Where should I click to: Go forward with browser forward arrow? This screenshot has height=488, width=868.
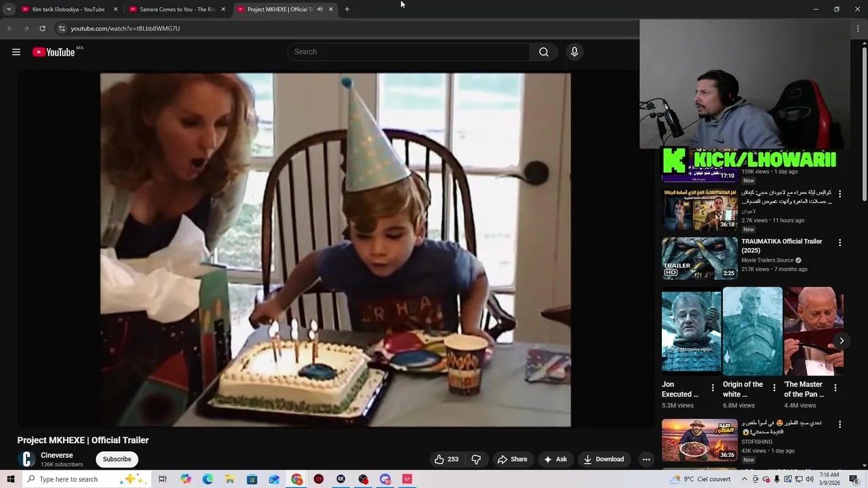click(x=26, y=28)
